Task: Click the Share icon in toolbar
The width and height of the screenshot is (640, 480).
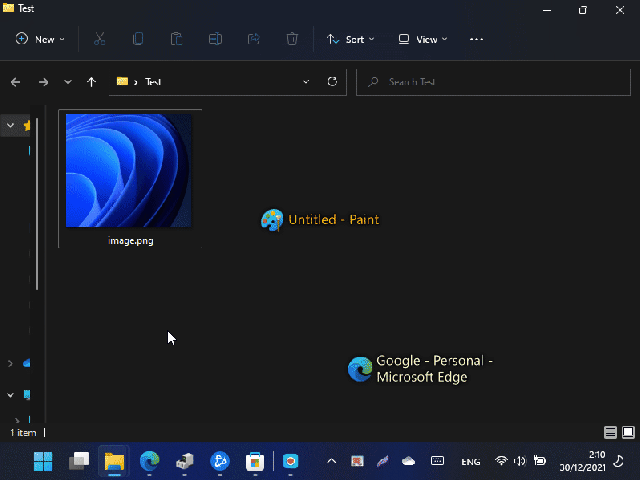Action: click(x=253, y=39)
